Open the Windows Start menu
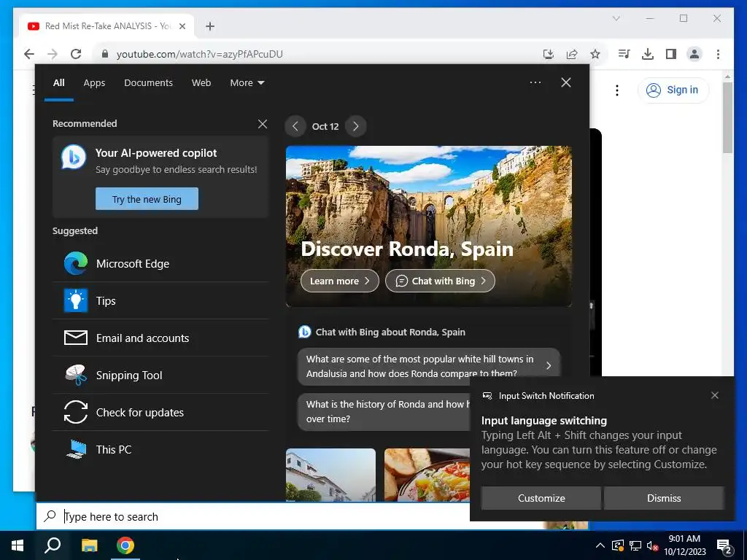 point(18,545)
